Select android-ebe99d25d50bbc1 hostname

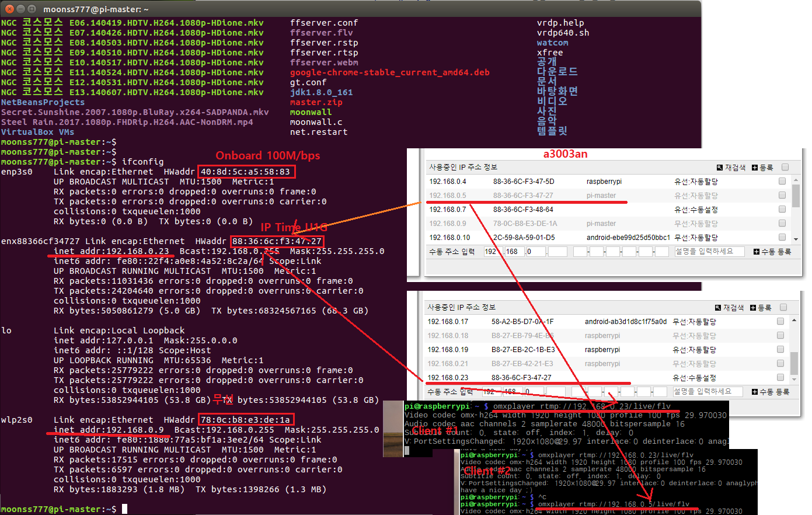pos(629,238)
